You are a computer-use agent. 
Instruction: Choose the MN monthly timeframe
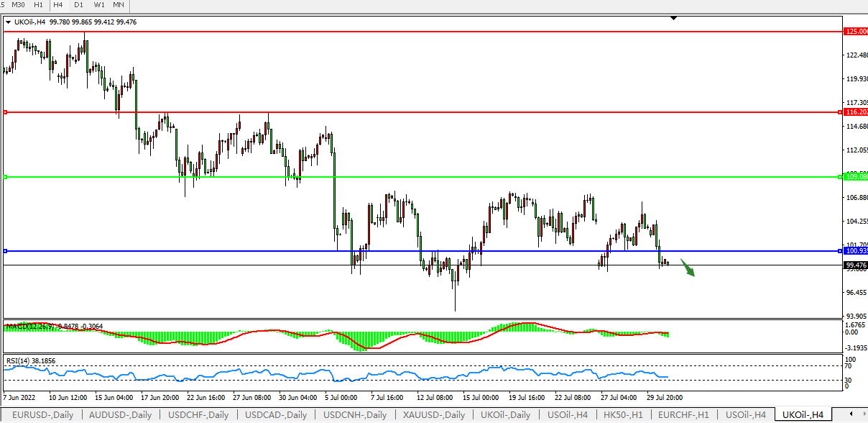coord(119,5)
